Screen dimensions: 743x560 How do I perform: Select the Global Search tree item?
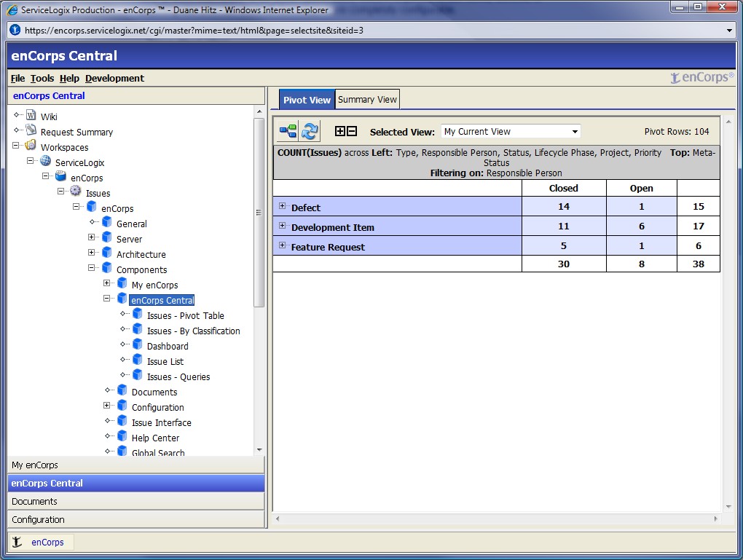(x=158, y=453)
